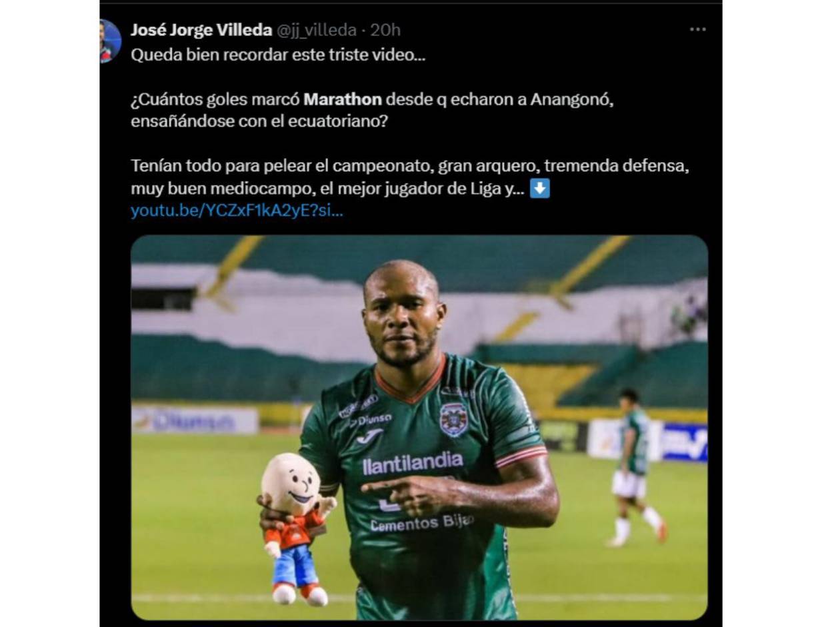The height and width of the screenshot is (627, 840).
Task: Open the three-dot more options menu
Action: tap(697, 29)
